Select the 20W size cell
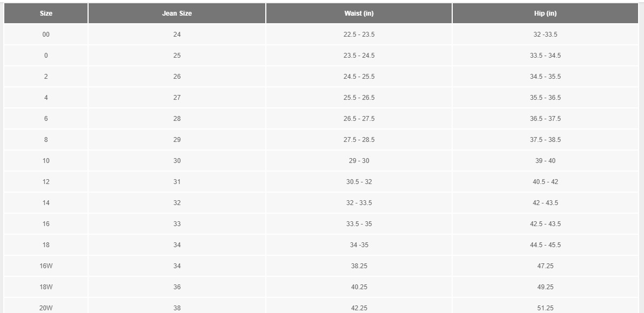Screen dimensions: 644x313 pyautogui.click(x=46, y=308)
